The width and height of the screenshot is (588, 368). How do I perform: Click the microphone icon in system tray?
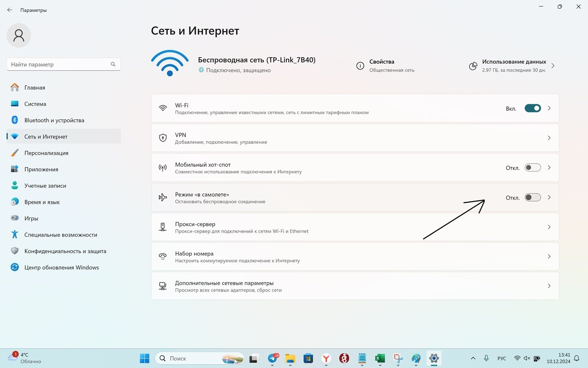(486, 358)
